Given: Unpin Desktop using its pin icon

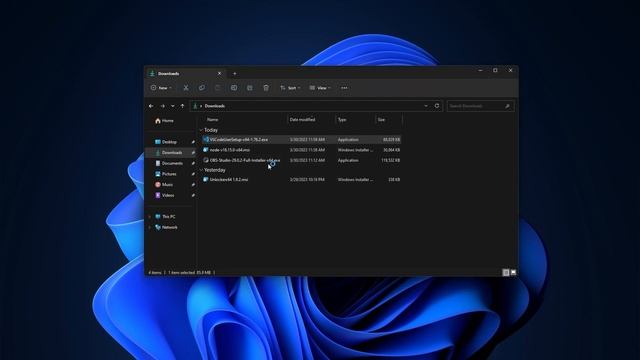Looking at the screenshot, I should pyautogui.click(x=193, y=142).
